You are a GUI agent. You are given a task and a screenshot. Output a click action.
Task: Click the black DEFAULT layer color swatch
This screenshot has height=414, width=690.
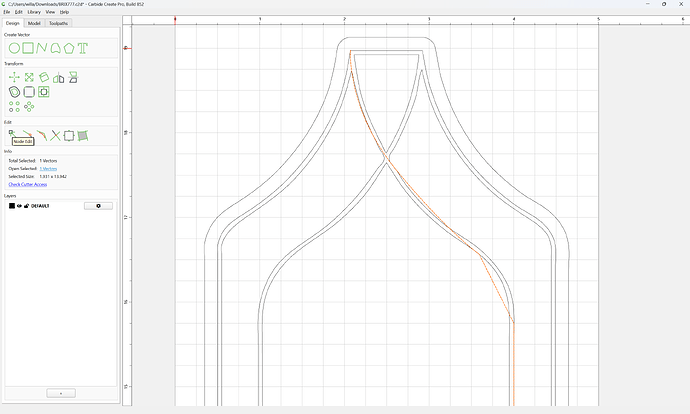pos(12,206)
